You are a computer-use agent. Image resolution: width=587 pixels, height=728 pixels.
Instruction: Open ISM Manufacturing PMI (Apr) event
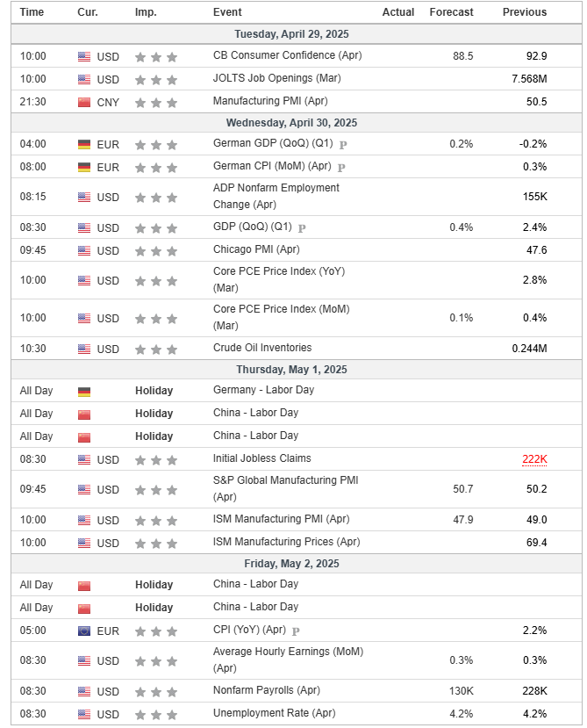tap(281, 519)
